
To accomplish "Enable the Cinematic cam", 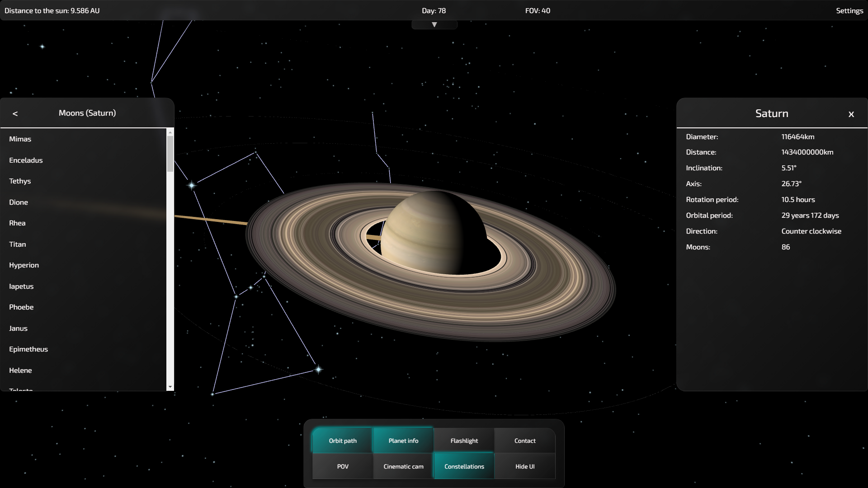I will pos(403,466).
